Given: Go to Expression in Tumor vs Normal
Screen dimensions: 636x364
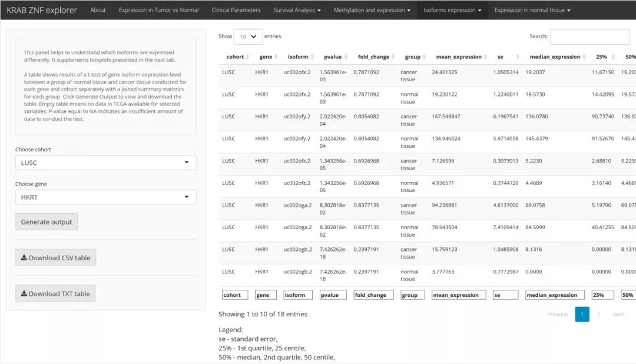Looking at the screenshot, I should [x=158, y=10].
